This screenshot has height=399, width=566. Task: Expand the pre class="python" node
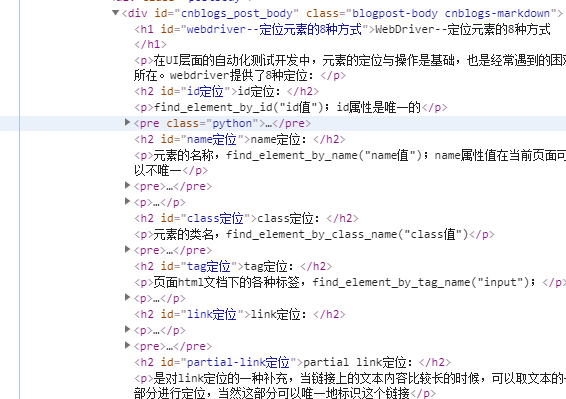point(127,122)
